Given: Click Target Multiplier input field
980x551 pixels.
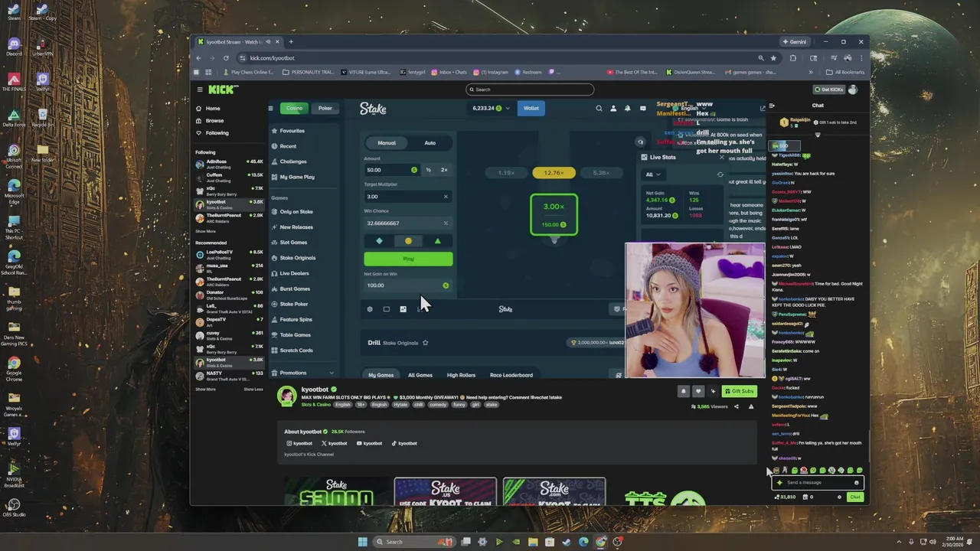Looking at the screenshot, I should coord(408,197).
